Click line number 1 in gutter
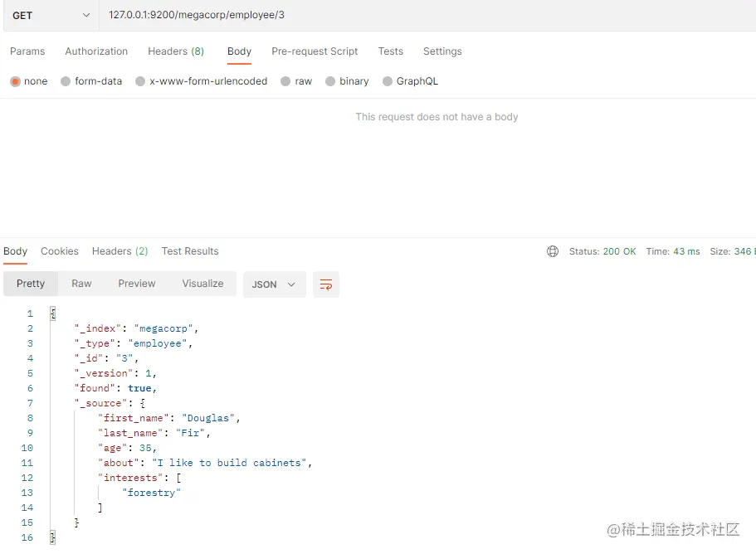Viewport: 756px width, 554px height. click(x=30, y=313)
